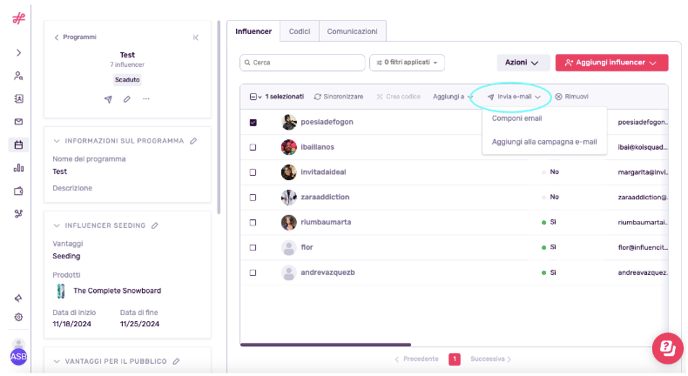Screen dimensions: 688x376
Task: Open the Azioni dropdown
Action: [x=523, y=63]
